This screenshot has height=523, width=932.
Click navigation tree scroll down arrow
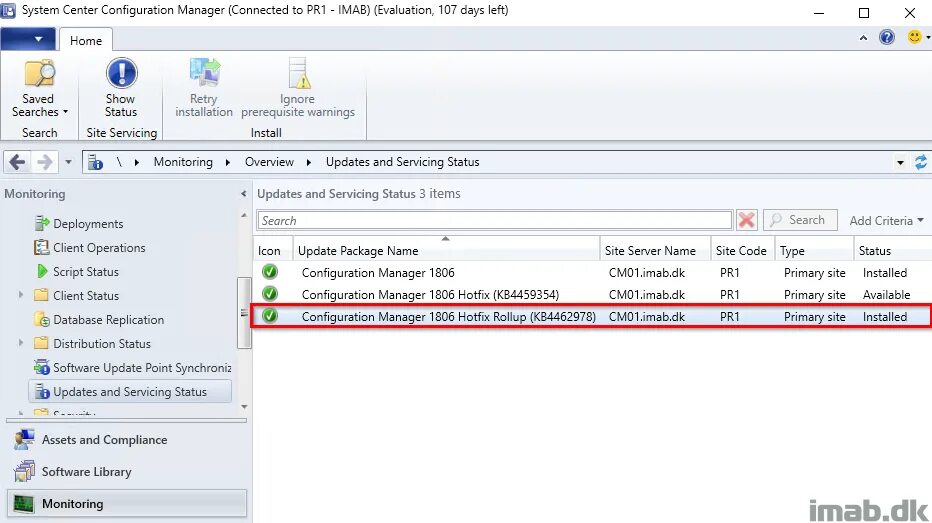tap(244, 407)
